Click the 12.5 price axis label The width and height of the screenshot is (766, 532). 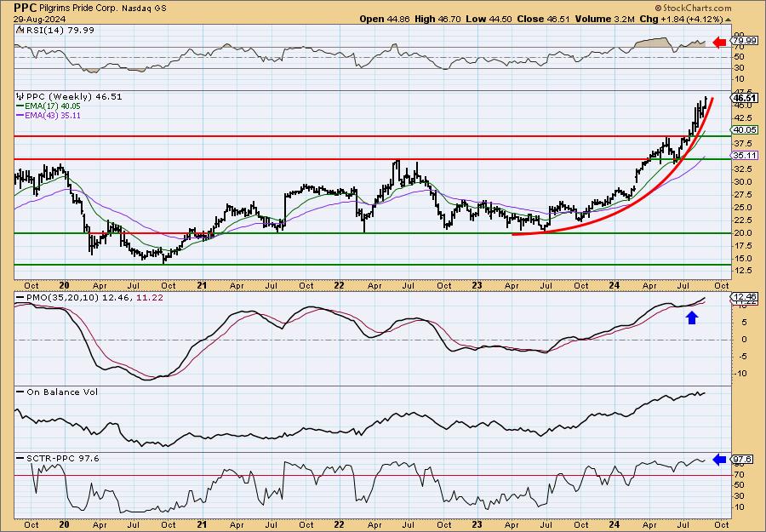(744, 272)
